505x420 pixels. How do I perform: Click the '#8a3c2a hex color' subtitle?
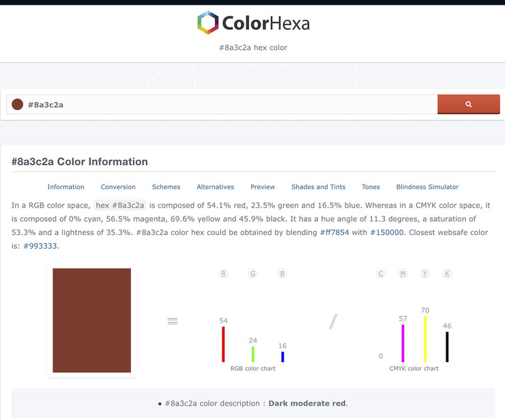point(253,48)
